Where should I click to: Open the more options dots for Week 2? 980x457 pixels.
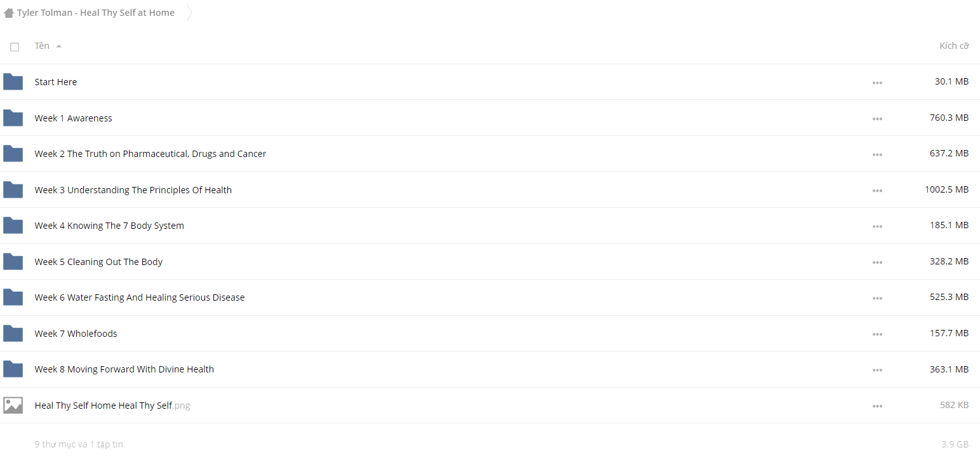pyautogui.click(x=877, y=154)
